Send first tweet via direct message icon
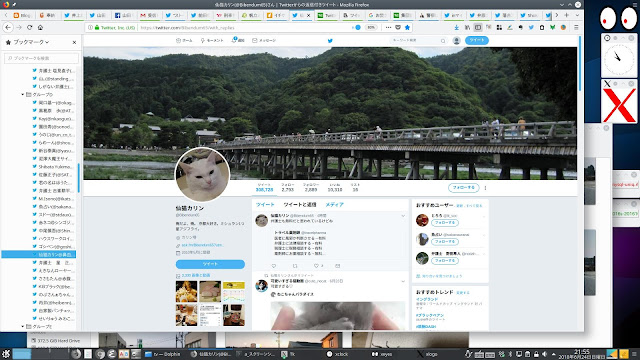Screen dimensions: 640x360 (x=338, y=266)
